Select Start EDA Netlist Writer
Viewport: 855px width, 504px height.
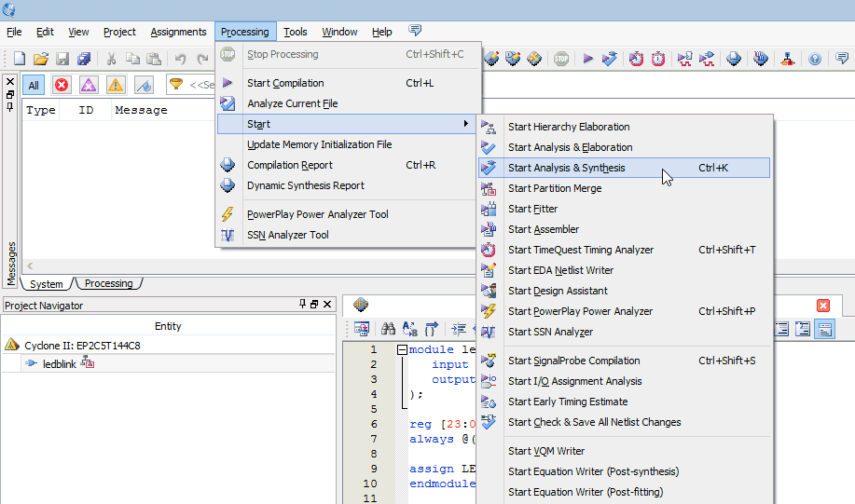pyautogui.click(x=624, y=270)
